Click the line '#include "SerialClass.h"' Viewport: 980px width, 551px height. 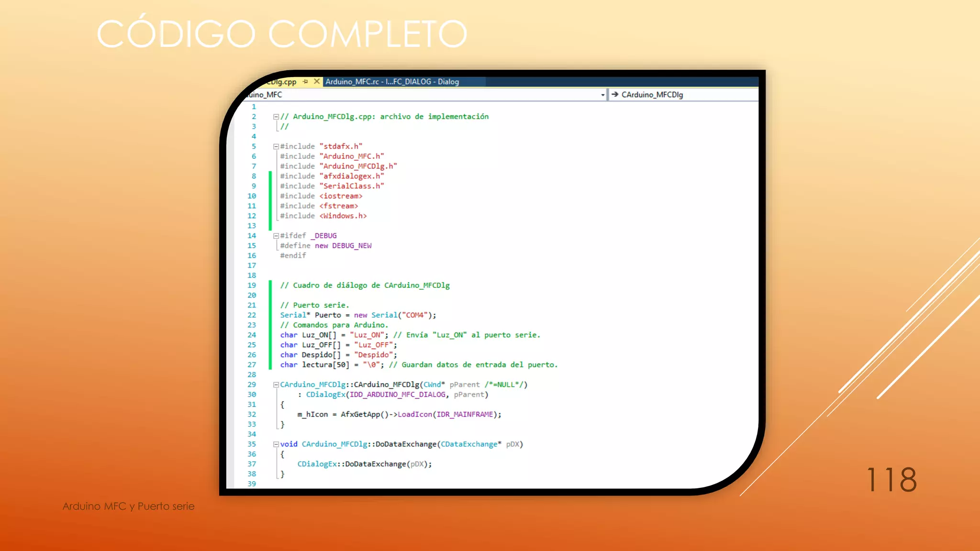click(332, 186)
